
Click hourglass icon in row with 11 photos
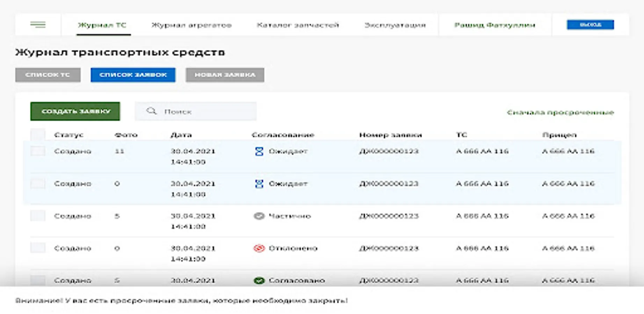point(259,151)
